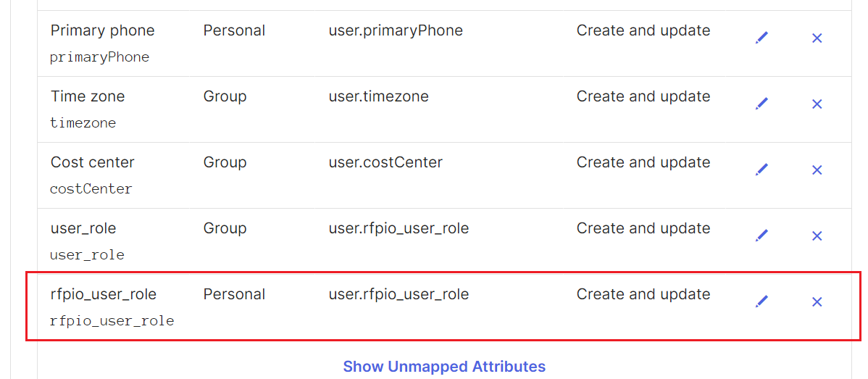Click user.rfpio_user_role value in highlighted row

(398, 294)
